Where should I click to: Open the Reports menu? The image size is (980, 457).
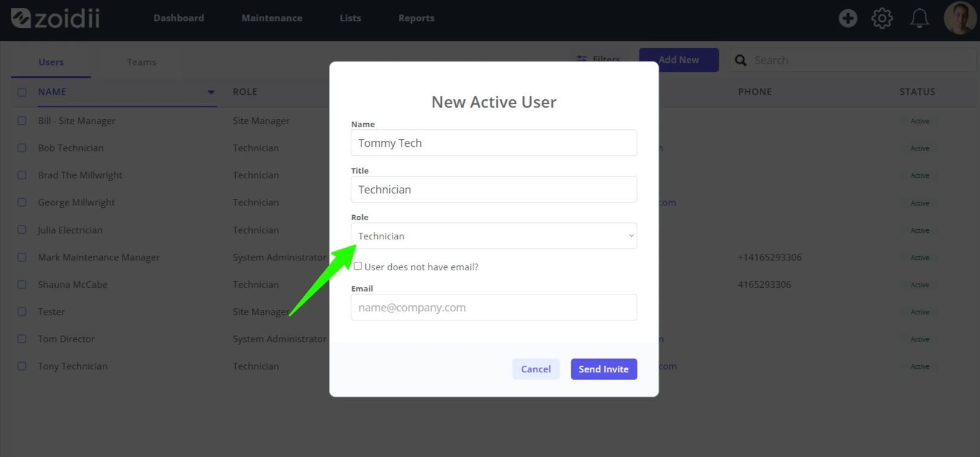click(417, 18)
